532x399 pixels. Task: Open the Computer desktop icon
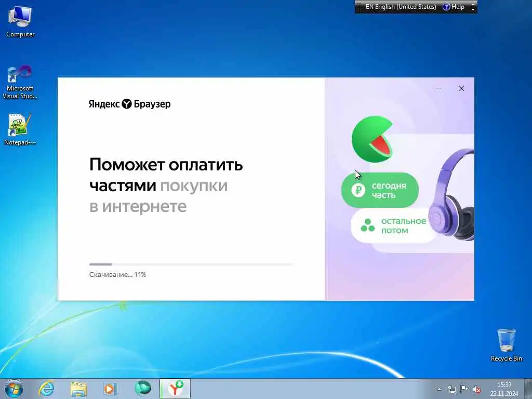point(20,21)
